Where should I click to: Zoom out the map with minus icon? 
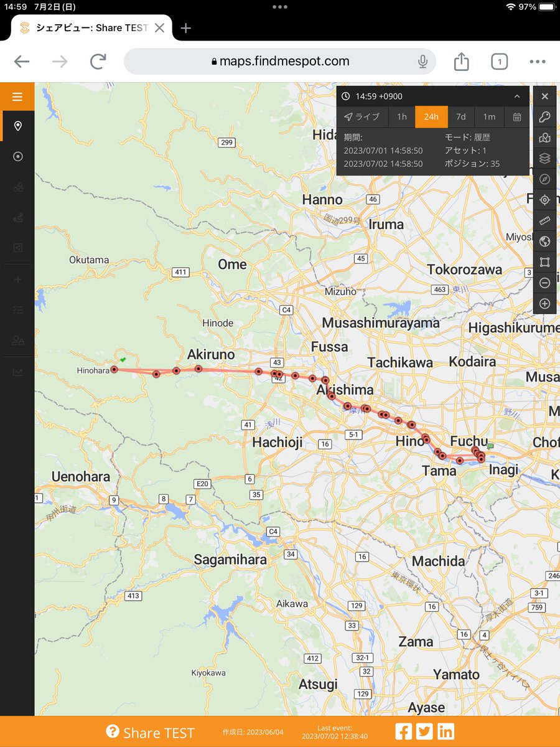[x=544, y=283]
